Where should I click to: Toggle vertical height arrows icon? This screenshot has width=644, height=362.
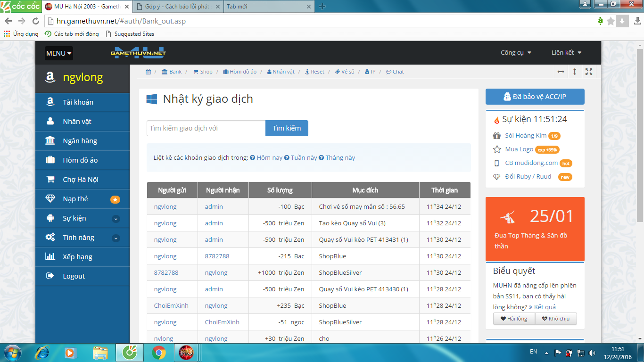pos(575,72)
